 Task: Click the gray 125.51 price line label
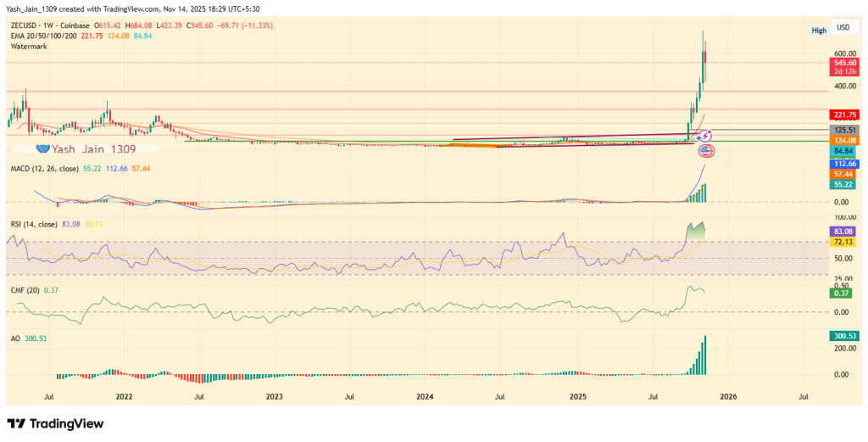tap(842, 131)
